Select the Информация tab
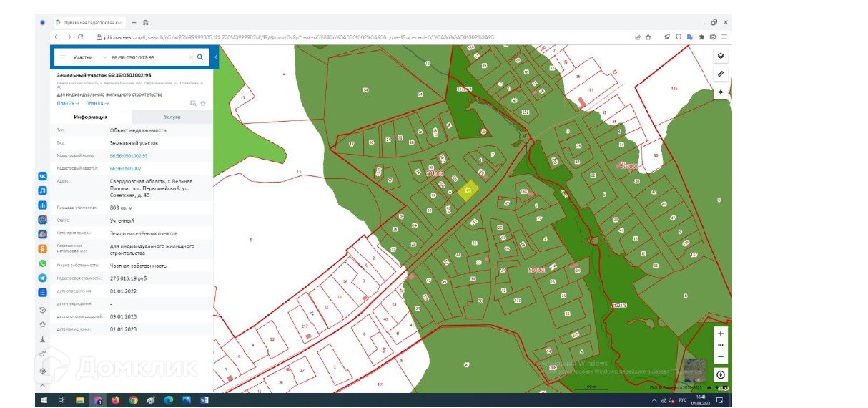Viewport: 868px width, 408px height. tap(91, 117)
